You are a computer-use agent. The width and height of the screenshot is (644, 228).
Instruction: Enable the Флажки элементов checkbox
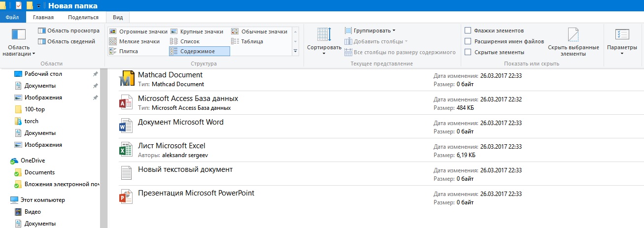click(468, 31)
